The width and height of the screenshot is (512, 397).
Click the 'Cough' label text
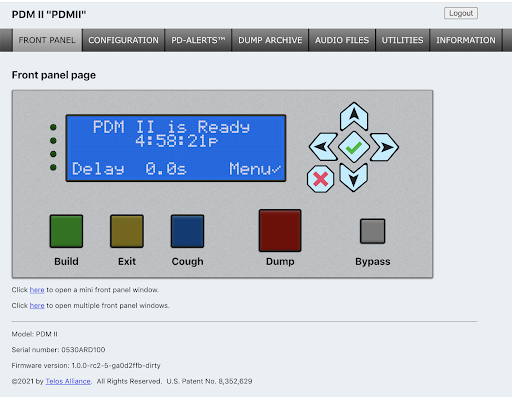coord(187,262)
